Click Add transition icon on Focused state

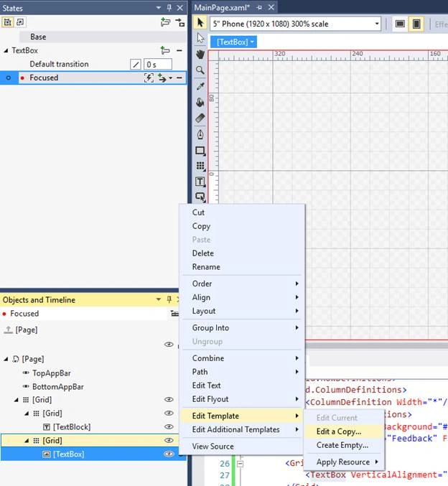pyautogui.click(x=162, y=78)
